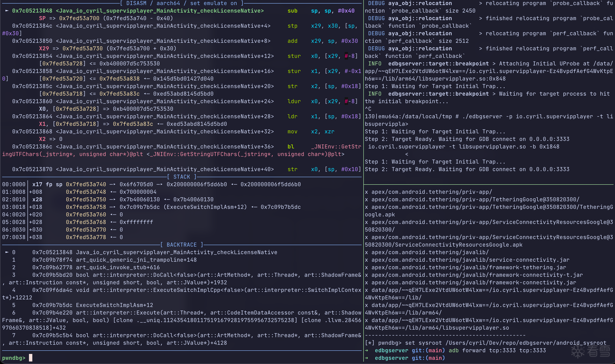Click the 'bl' instruction mnemonic

291,146
